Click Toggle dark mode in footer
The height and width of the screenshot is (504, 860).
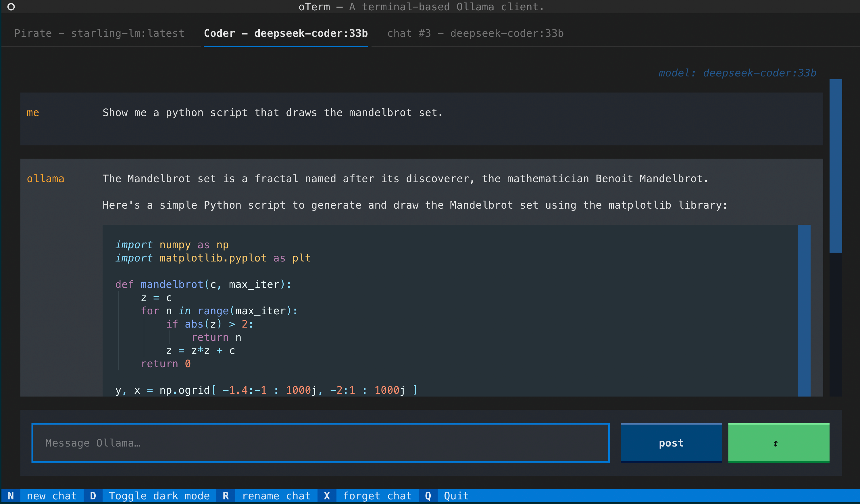159,496
